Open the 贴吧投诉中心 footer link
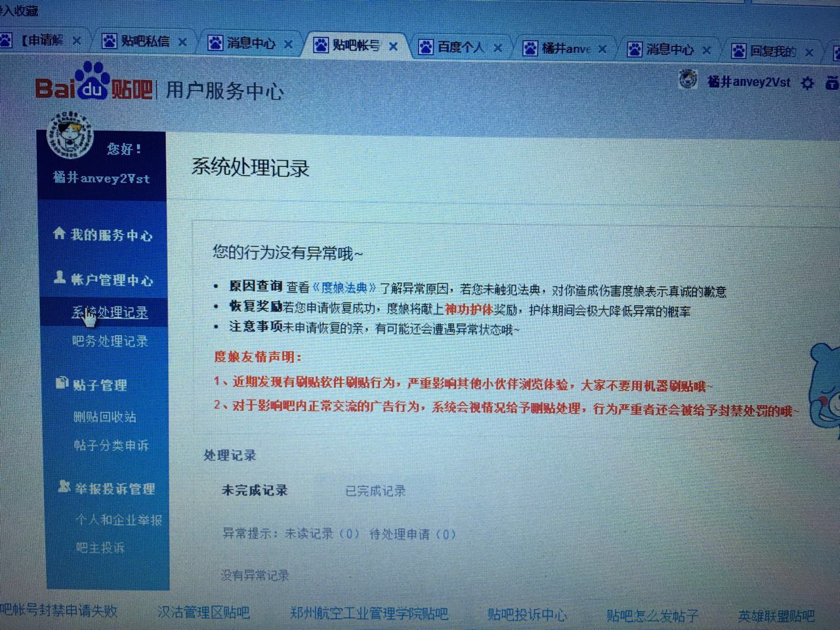 pos(527,615)
